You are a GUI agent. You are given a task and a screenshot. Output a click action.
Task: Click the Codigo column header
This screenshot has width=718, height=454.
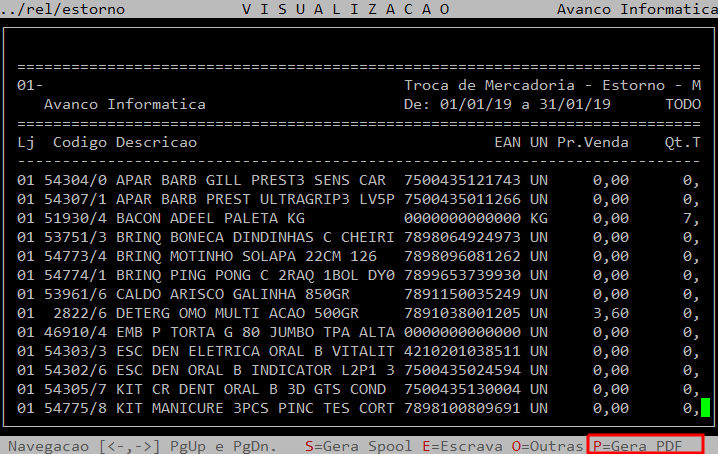(x=80, y=143)
